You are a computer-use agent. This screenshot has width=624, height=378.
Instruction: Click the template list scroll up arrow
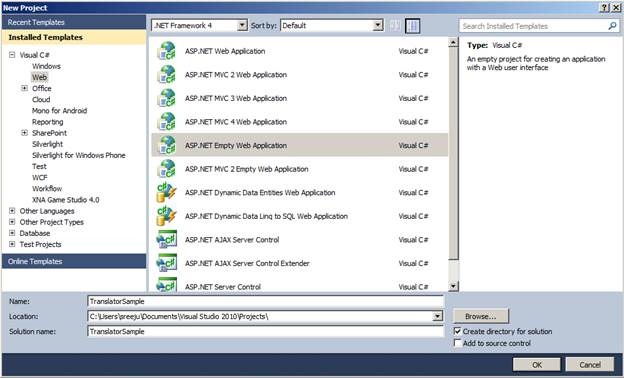pyautogui.click(x=453, y=43)
